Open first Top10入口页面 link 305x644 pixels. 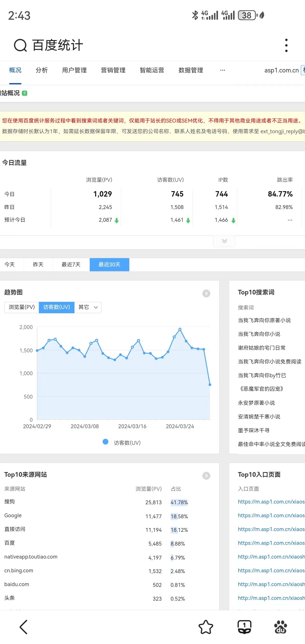271,502
